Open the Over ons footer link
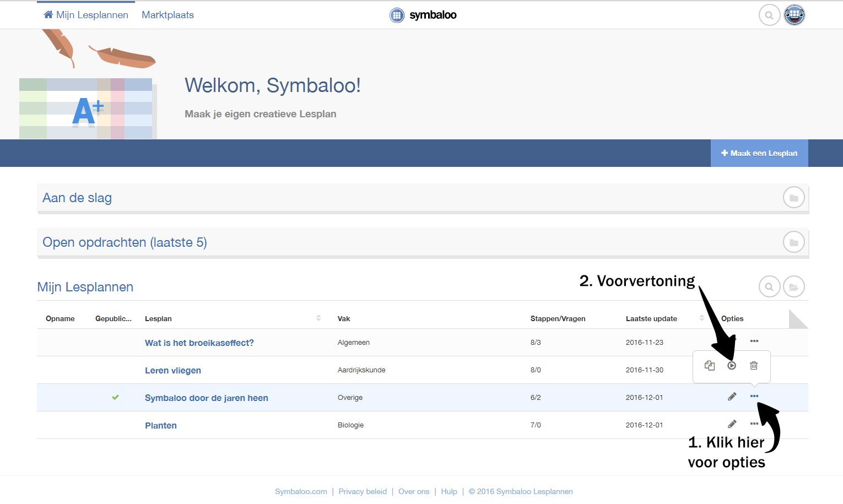The height and width of the screenshot is (504, 843). point(414,491)
